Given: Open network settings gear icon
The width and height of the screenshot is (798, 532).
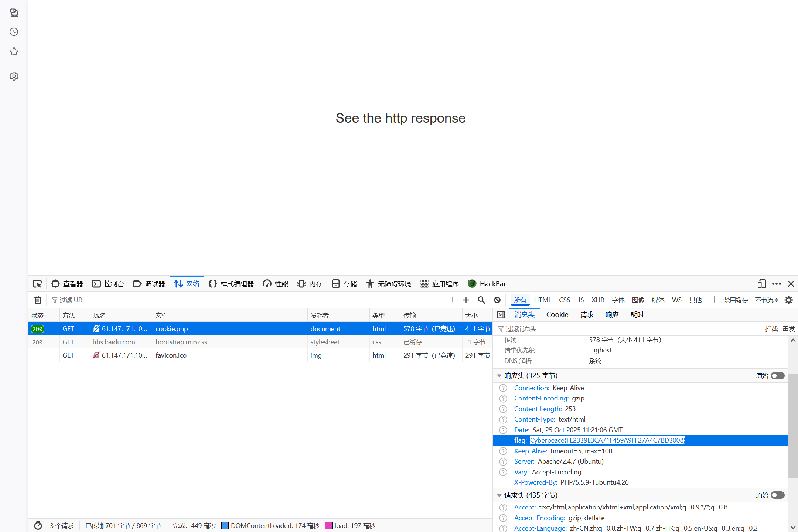Looking at the screenshot, I should pyautogui.click(x=789, y=300).
